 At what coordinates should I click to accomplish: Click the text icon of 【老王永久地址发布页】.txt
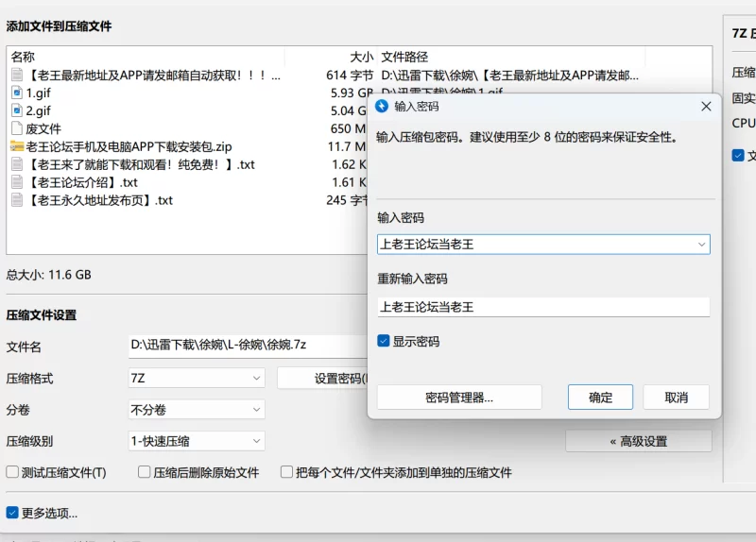click(17, 200)
